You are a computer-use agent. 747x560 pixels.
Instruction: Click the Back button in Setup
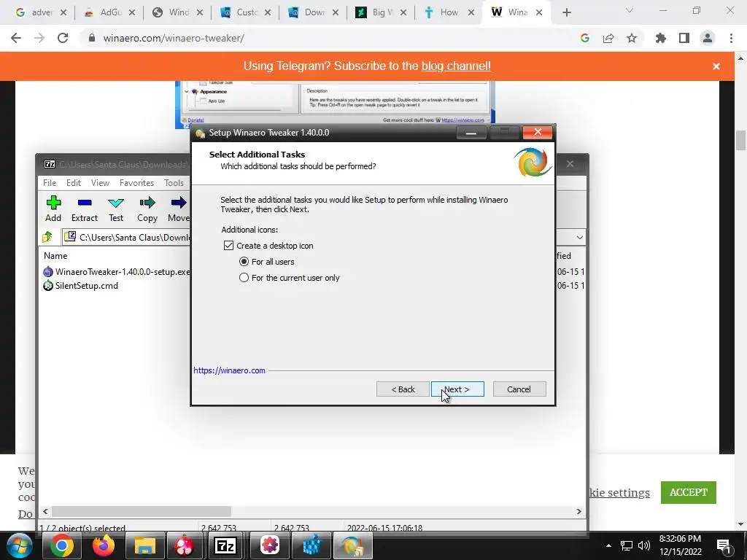[x=403, y=389]
